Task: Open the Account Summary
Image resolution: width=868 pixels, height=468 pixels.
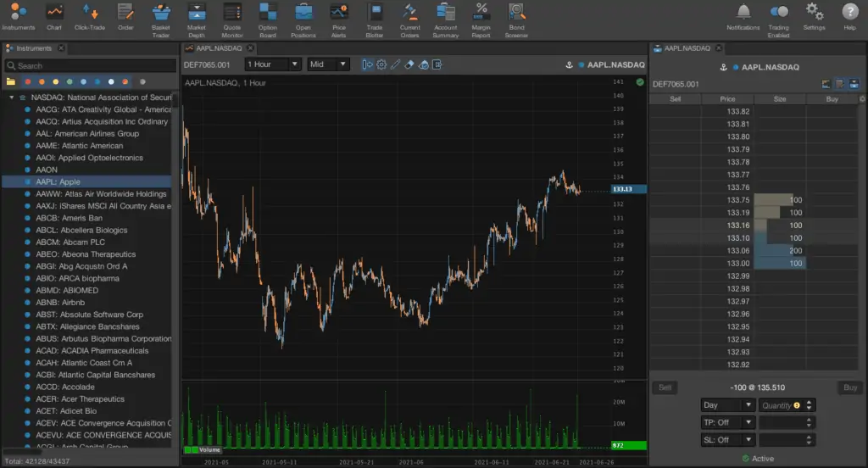Action: [x=446, y=20]
